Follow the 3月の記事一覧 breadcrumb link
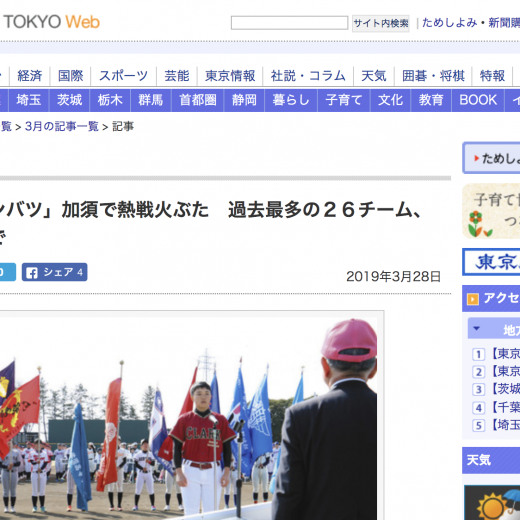This screenshot has width=520, height=520. pos(62,126)
